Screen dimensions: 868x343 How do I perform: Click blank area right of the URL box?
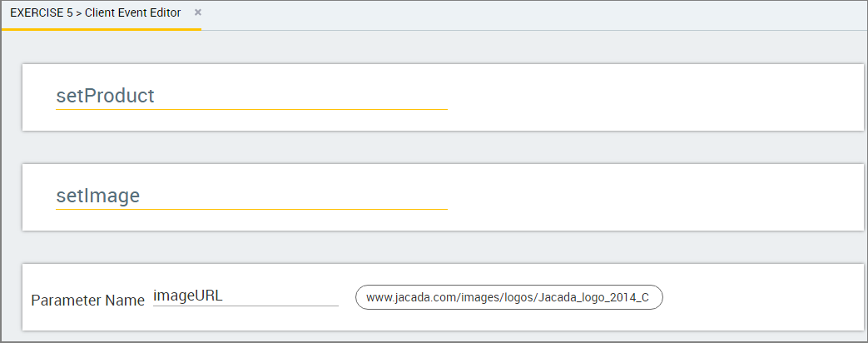(x=761, y=297)
